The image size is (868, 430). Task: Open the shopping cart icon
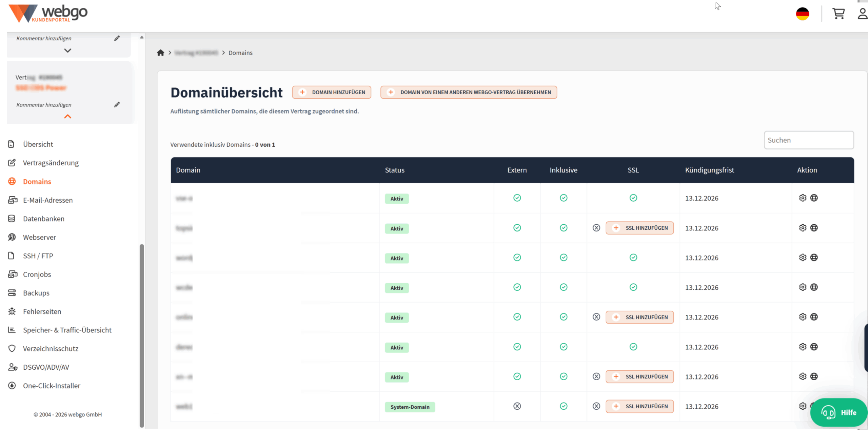tap(838, 14)
